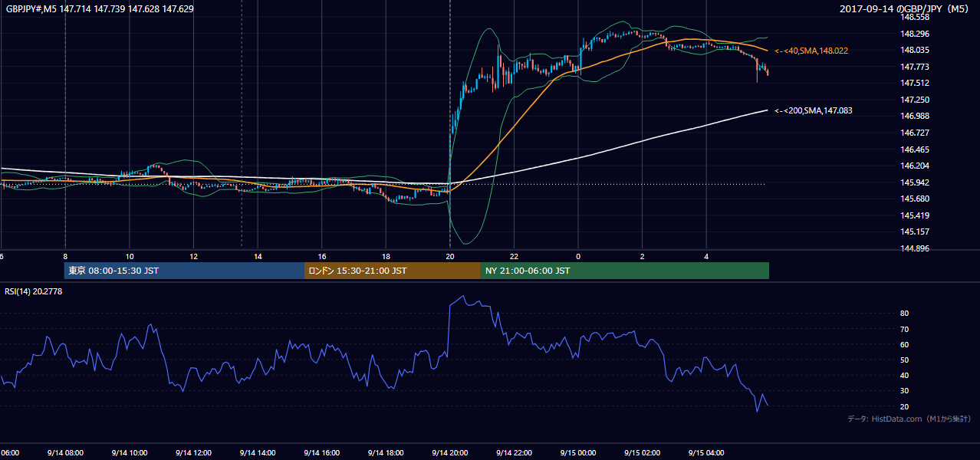
Task: Click the 9/14 10:00 time label
Action: click(x=130, y=452)
